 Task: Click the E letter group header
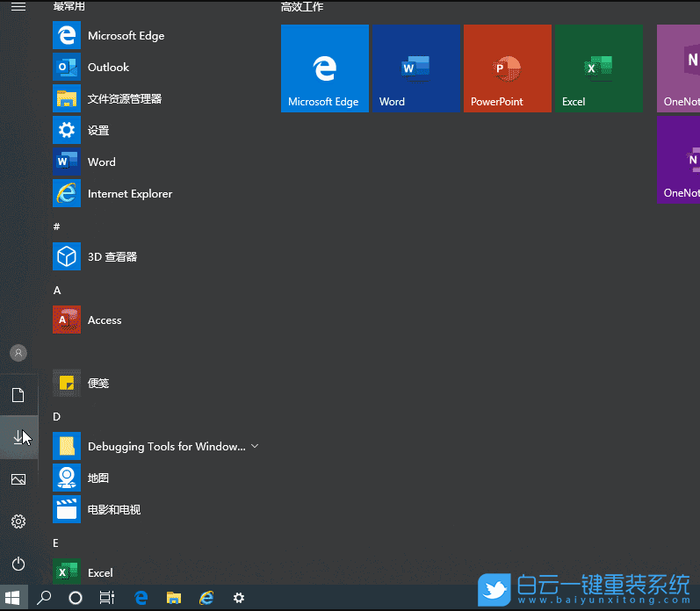coord(56,543)
